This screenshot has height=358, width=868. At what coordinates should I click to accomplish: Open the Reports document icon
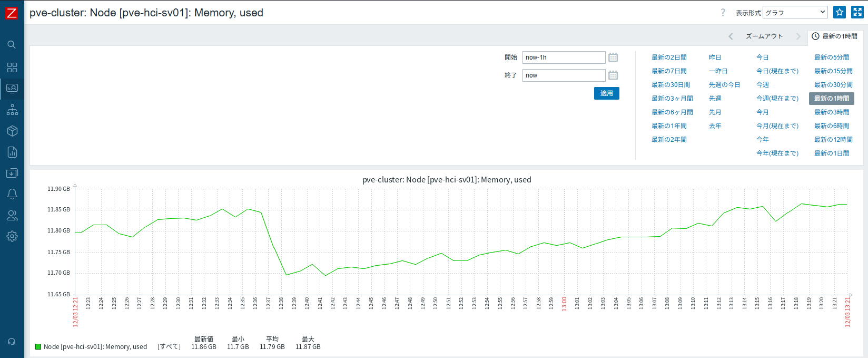tap(12, 152)
